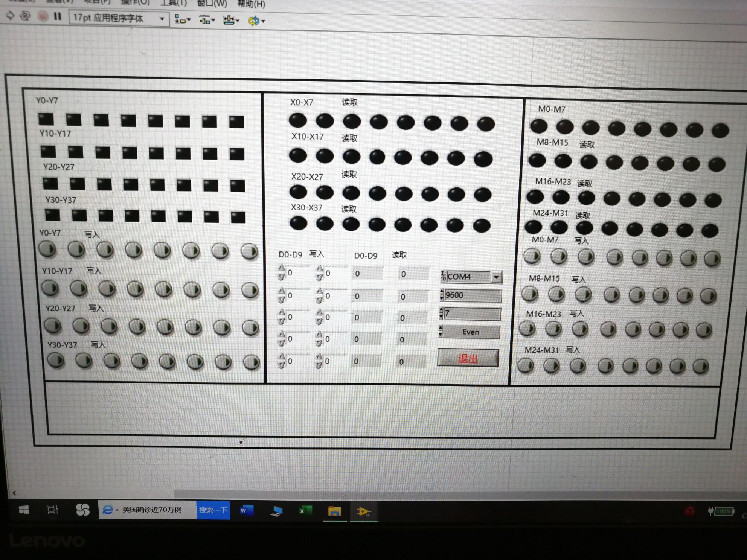Open the Reorder objects tool
The height and width of the screenshot is (560, 747).
point(256,21)
